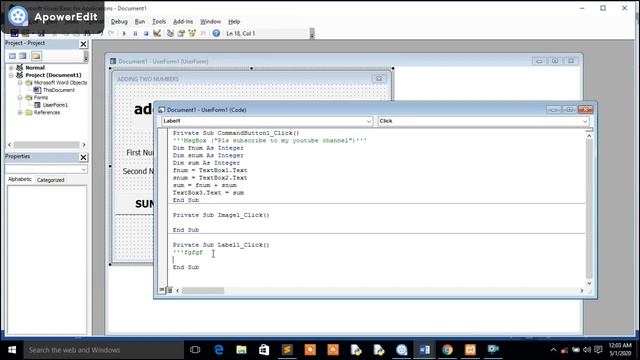Collapse Microsoft Word Objects folder
The height and width of the screenshot is (360, 640).
pyautogui.click(x=20, y=82)
